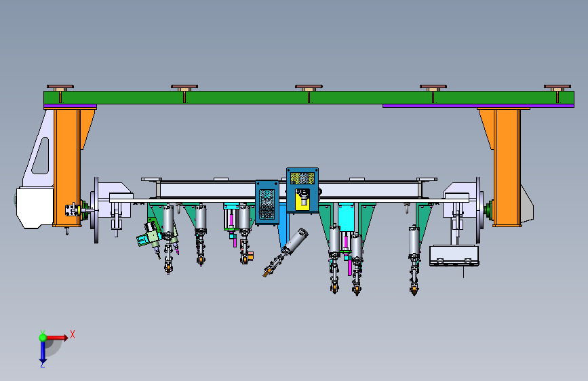Screen dimensions: 588x381
Task: Select the gray hanging tray near right column
Action: (454, 256)
